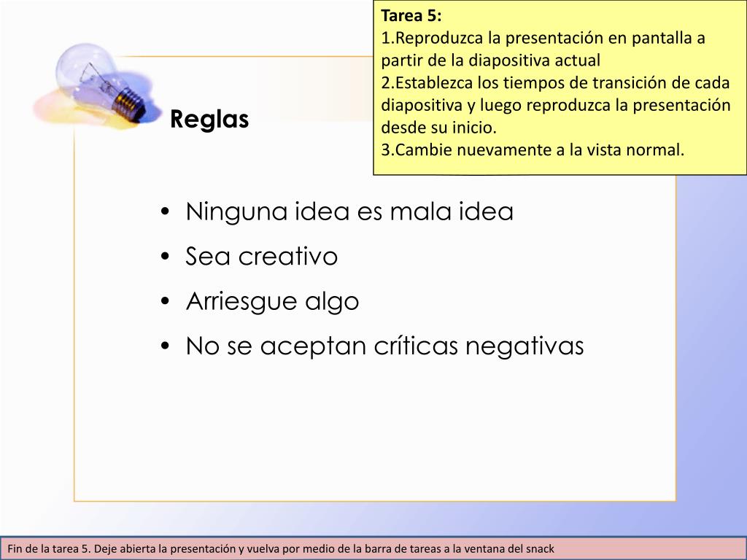Viewport: 747px width, 560px height.
Task: Click instruction '3.Cambie nuevamente a la vista normal.'
Action: [x=532, y=150]
